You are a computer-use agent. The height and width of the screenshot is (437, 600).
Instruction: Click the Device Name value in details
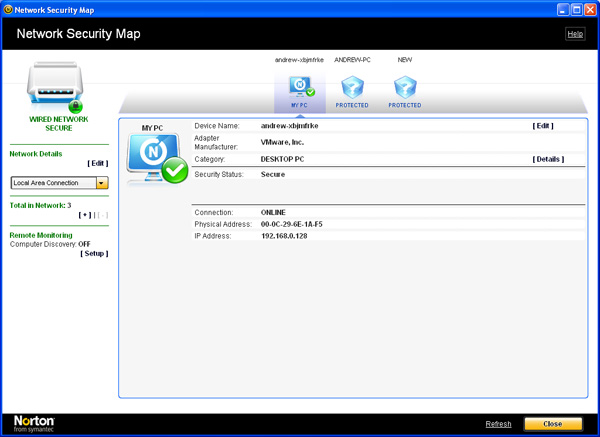pos(290,126)
